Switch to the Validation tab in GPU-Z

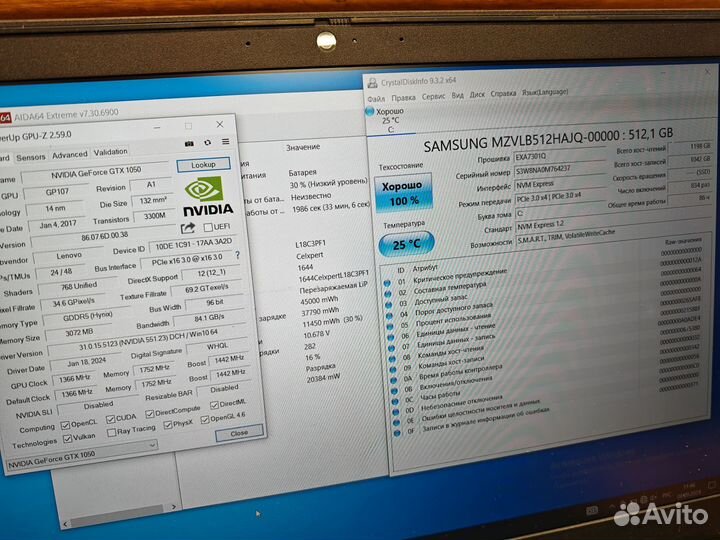110,152
